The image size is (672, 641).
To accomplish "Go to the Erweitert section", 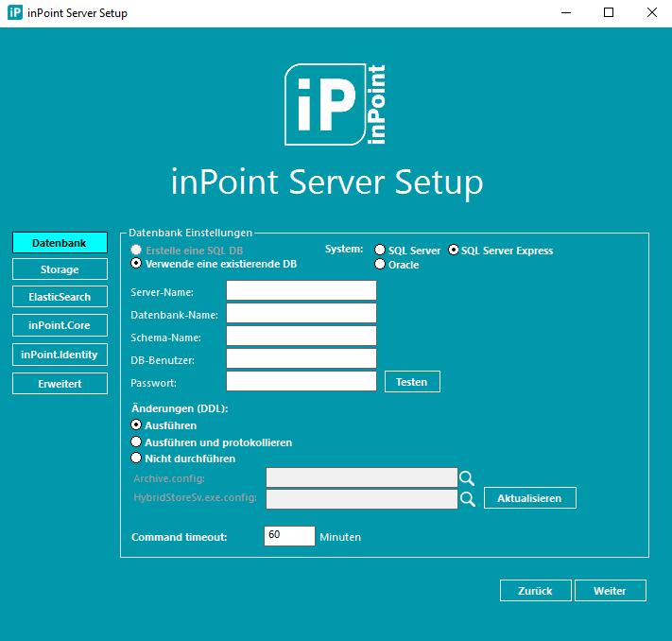I will [60, 383].
